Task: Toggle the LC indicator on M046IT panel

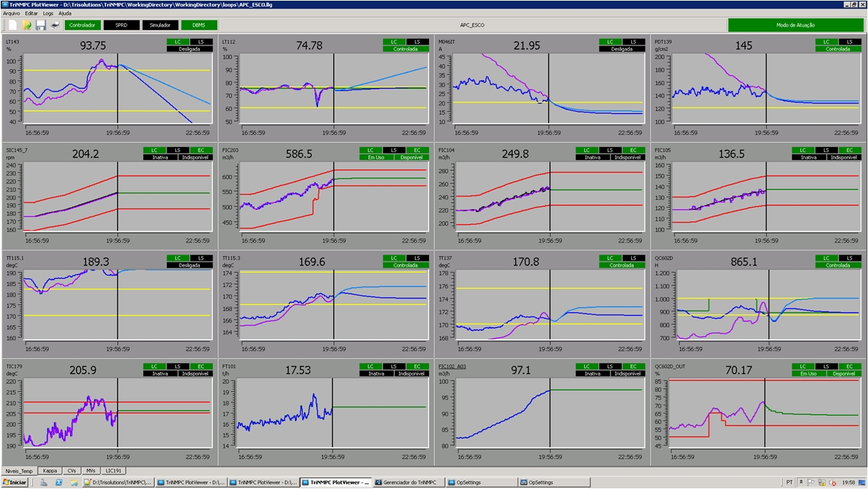Action: 611,42
